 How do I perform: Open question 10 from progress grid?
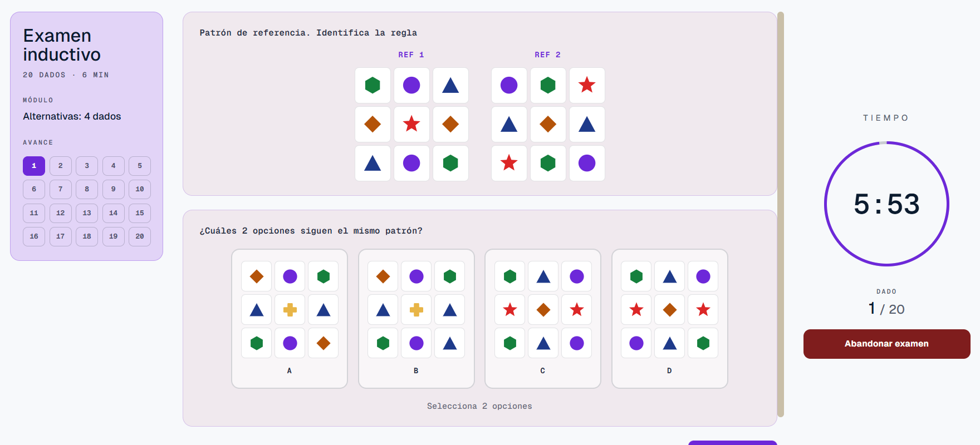click(140, 189)
